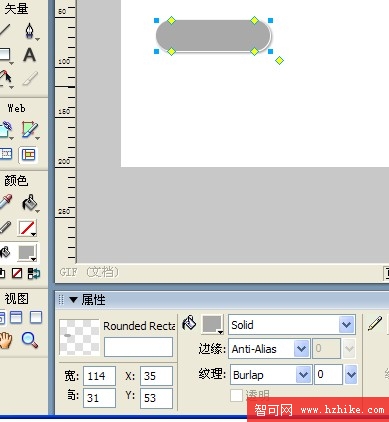Viewport: 389px width, 422px height.
Task: Select the Zoom magnifier tool
Action: pos(30,341)
